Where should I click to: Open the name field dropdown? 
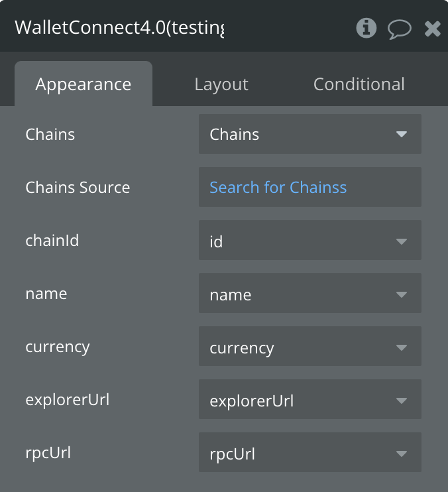[x=309, y=294]
